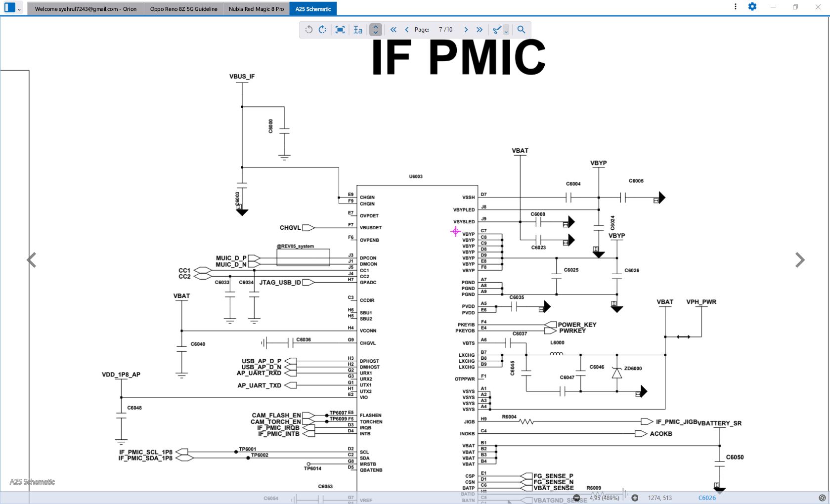Jump to the last page
Screen dimensions: 830x504
[480, 30]
